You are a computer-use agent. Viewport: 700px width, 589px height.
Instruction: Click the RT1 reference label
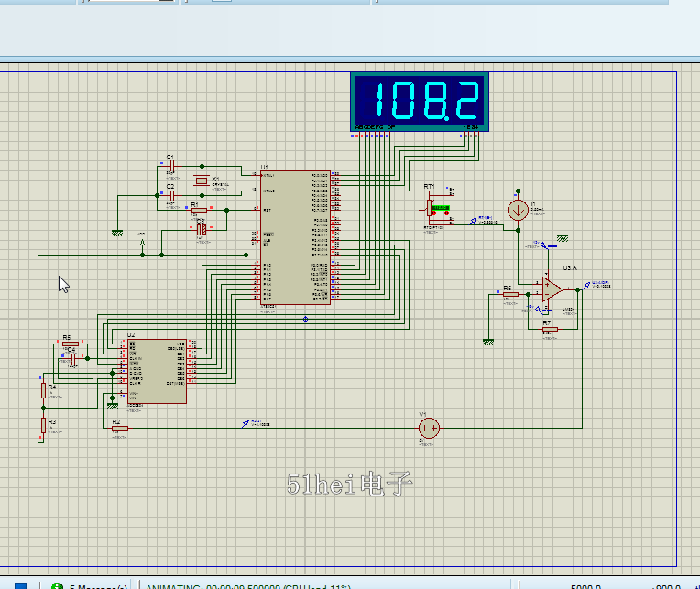(x=429, y=186)
